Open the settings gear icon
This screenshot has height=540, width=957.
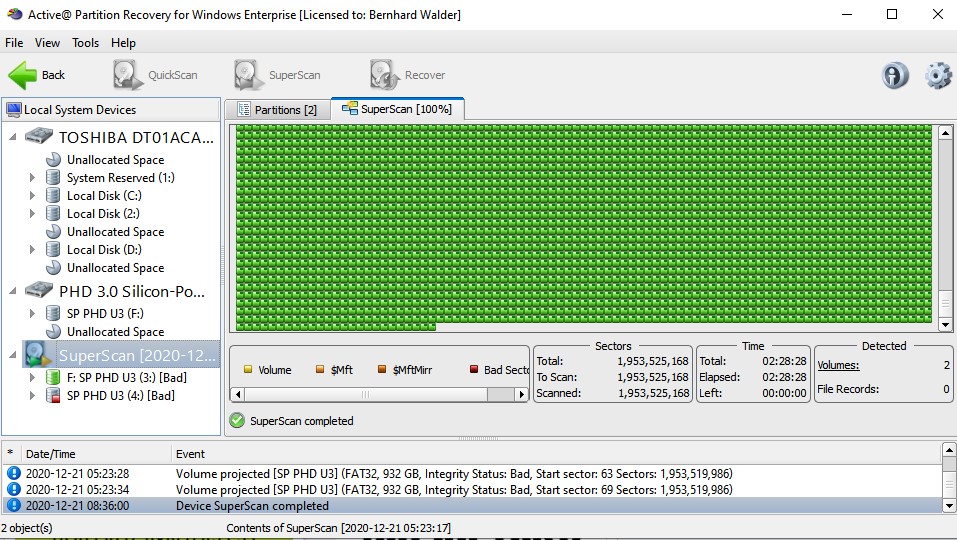pos(937,76)
